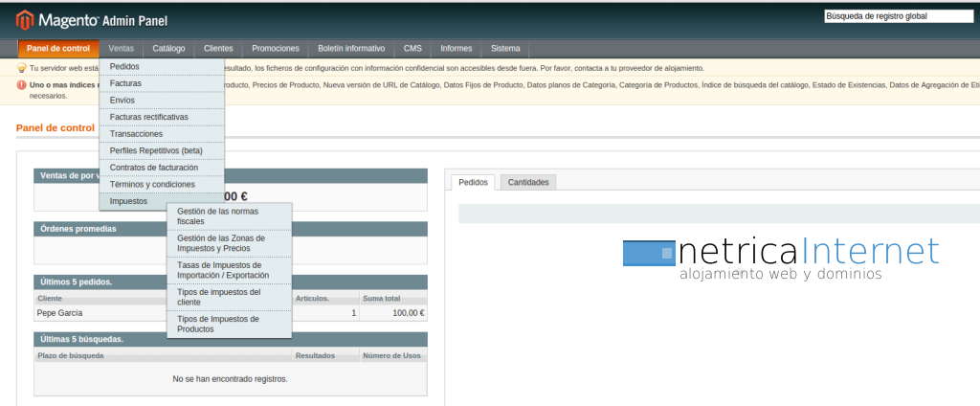Choose Tipos de impuestos del cliente

pos(230,297)
